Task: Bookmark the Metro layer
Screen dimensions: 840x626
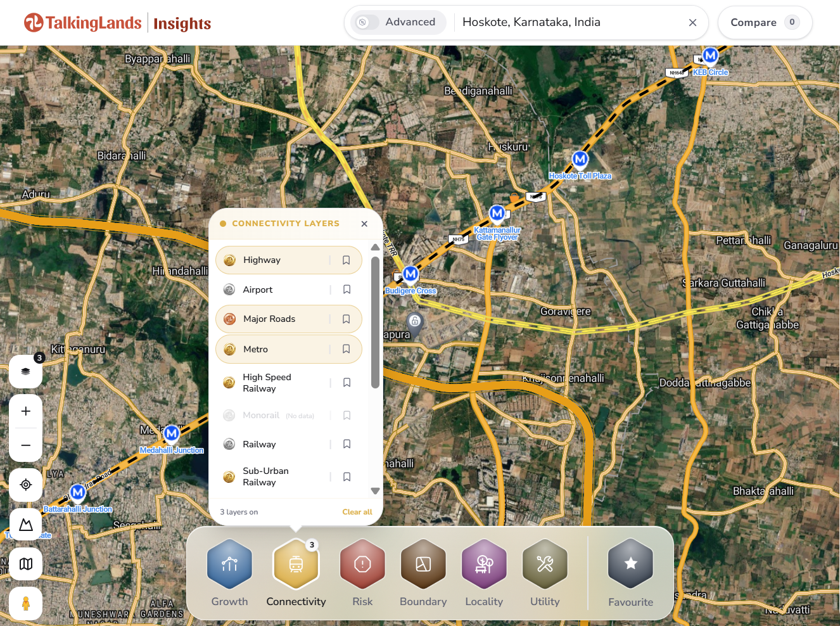Action: 346,349
